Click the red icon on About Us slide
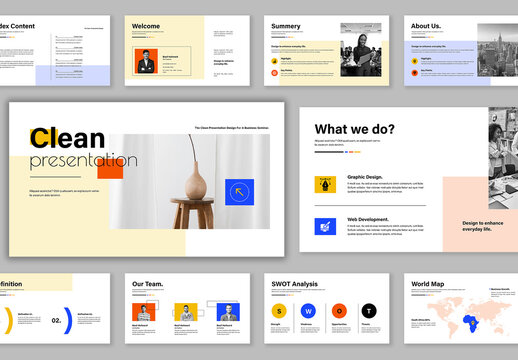Screen dimensions: 518x360 [415, 73]
